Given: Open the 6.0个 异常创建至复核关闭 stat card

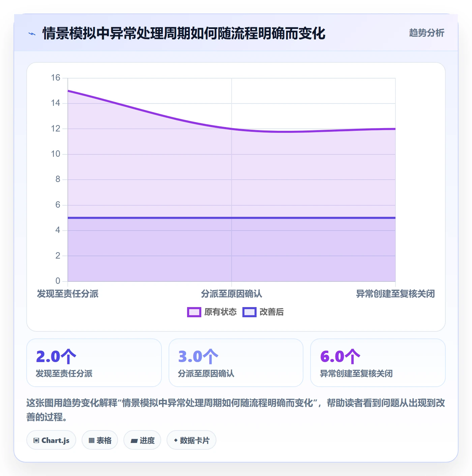Looking at the screenshot, I should (x=378, y=363).
